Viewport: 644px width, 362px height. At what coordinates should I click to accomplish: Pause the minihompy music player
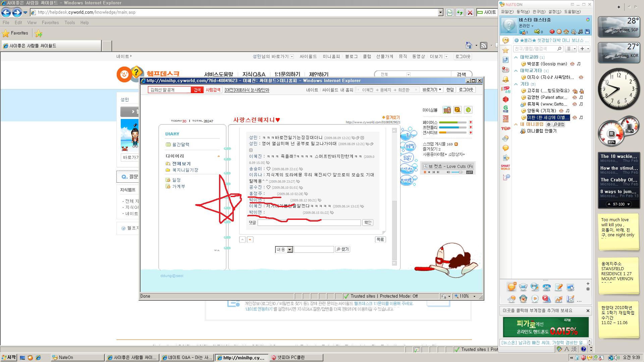point(425,172)
